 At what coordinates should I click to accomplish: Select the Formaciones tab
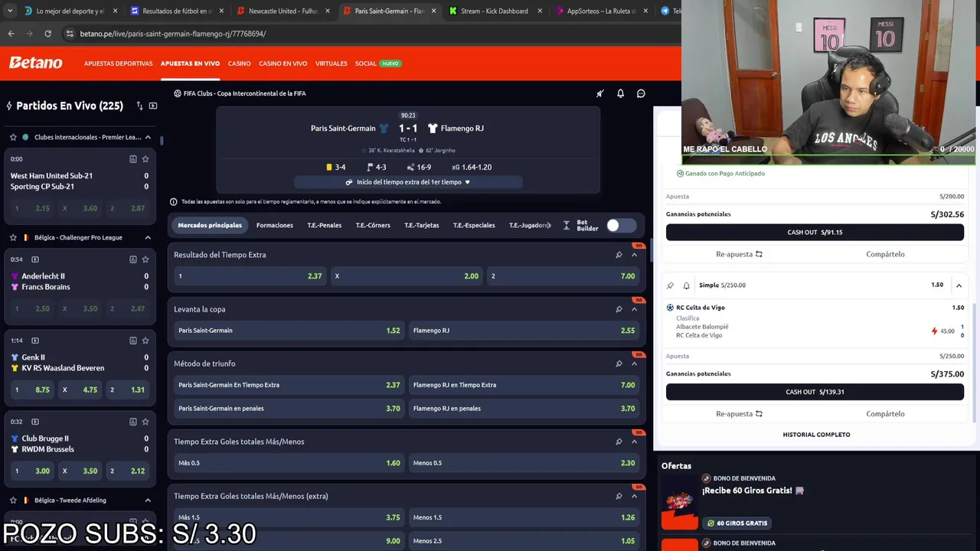coord(275,225)
